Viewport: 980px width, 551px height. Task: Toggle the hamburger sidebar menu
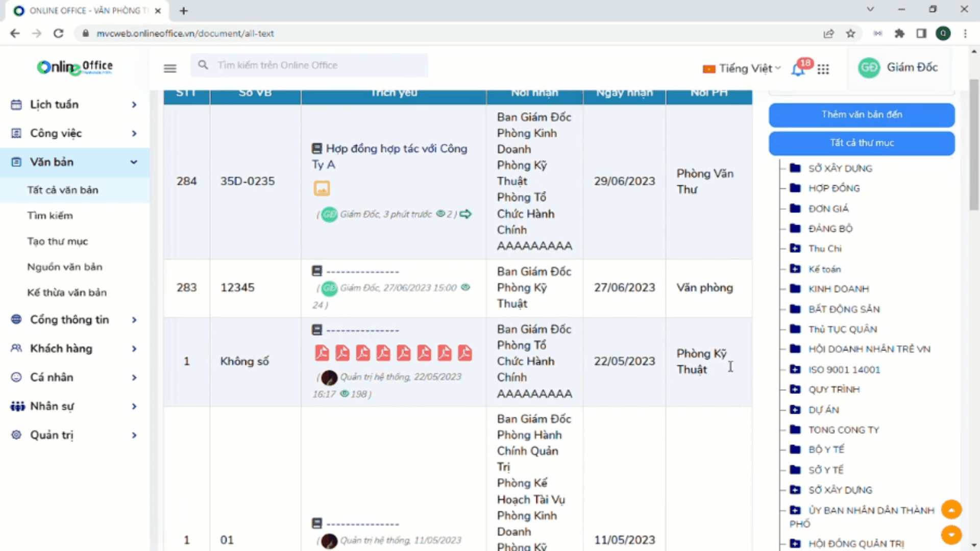(x=170, y=68)
